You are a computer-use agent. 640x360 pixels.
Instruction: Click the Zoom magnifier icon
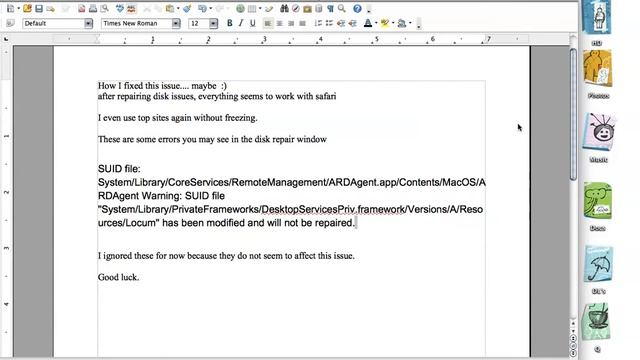tap(342, 8)
